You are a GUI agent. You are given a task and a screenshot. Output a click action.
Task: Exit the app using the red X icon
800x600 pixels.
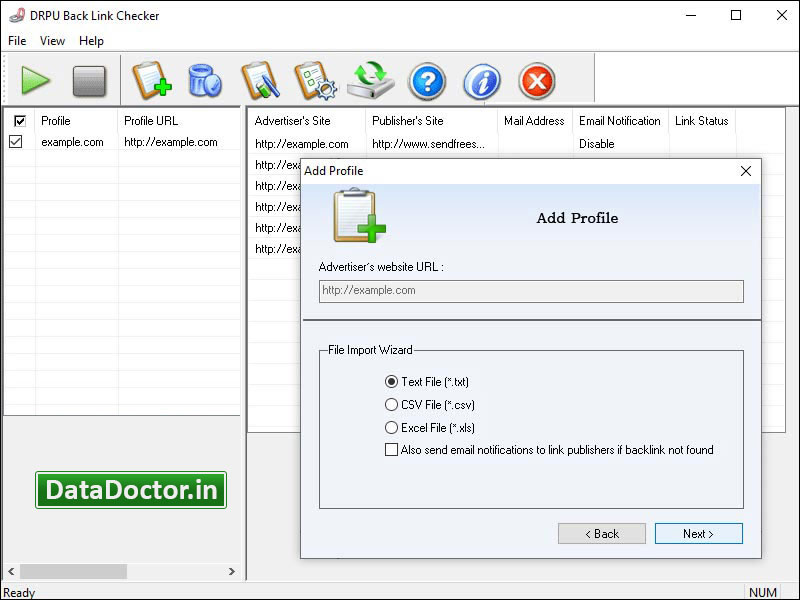tap(535, 80)
